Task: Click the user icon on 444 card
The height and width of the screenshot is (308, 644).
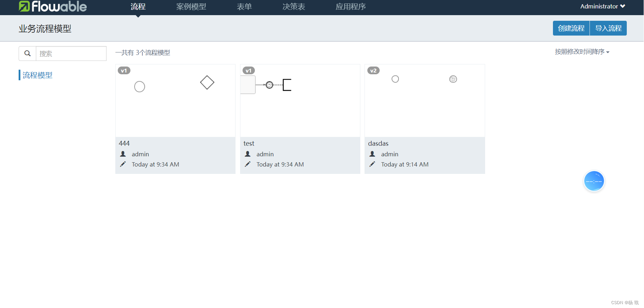Action: click(123, 154)
